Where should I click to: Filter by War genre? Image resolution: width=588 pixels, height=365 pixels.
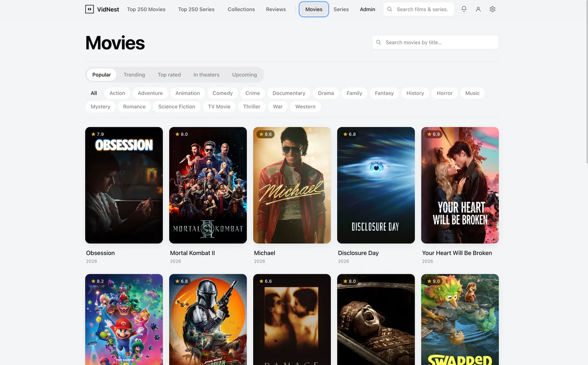tap(278, 107)
